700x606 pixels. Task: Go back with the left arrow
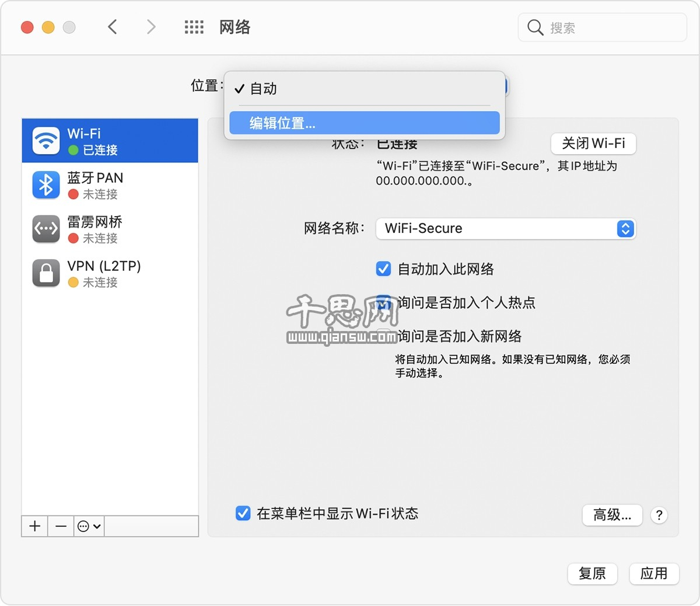tap(113, 27)
